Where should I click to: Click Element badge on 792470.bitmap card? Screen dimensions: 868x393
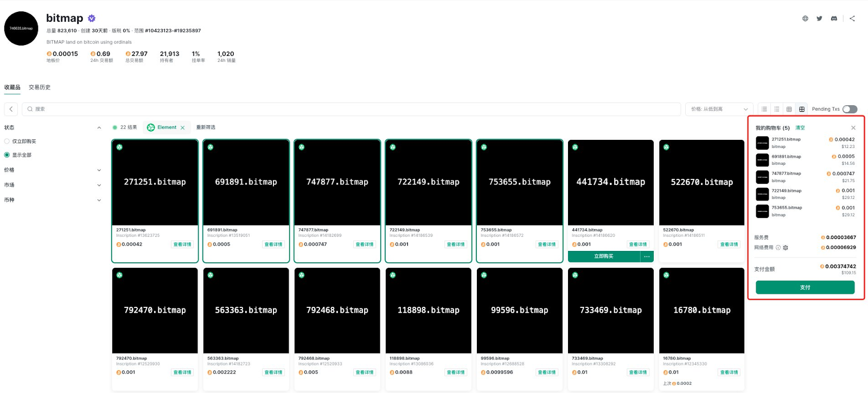119,275
